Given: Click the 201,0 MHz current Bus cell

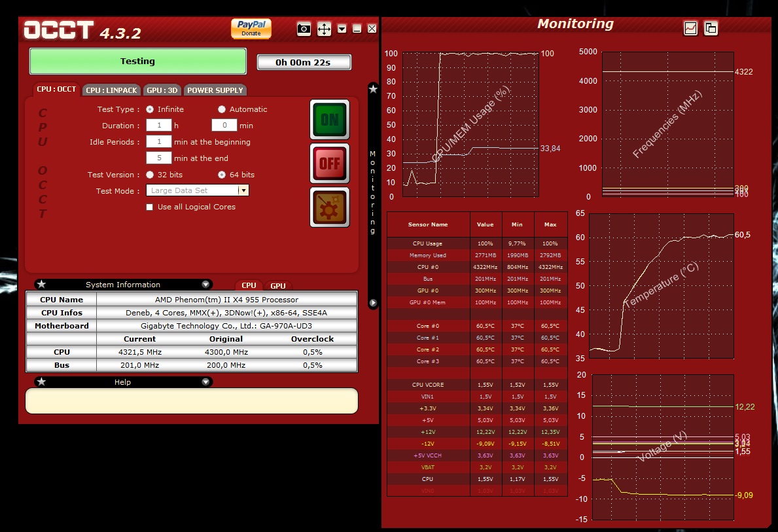Looking at the screenshot, I should (x=140, y=365).
